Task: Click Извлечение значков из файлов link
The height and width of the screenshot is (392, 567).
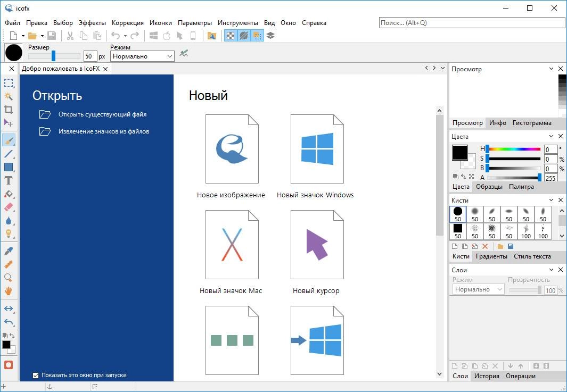Action: coord(104,131)
